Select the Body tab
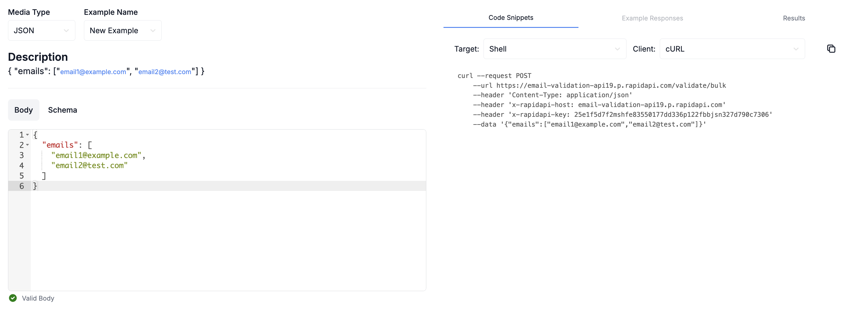This screenshot has height=316, width=868. coord(23,110)
